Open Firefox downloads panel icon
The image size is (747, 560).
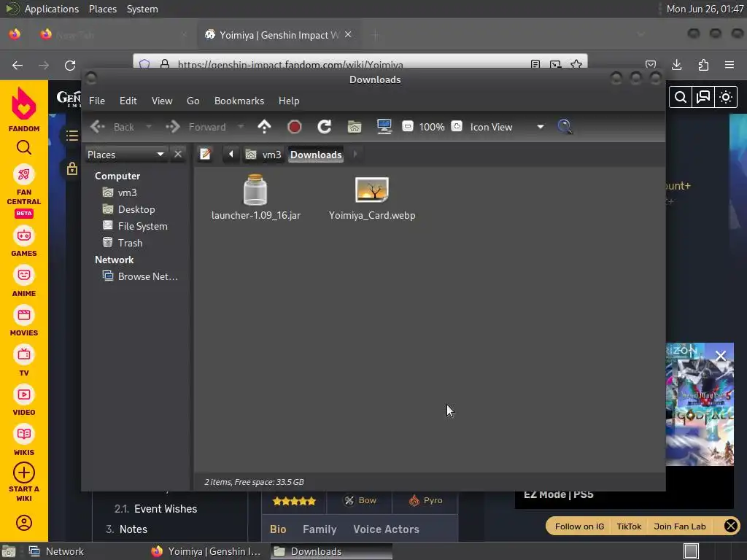click(676, 65)
